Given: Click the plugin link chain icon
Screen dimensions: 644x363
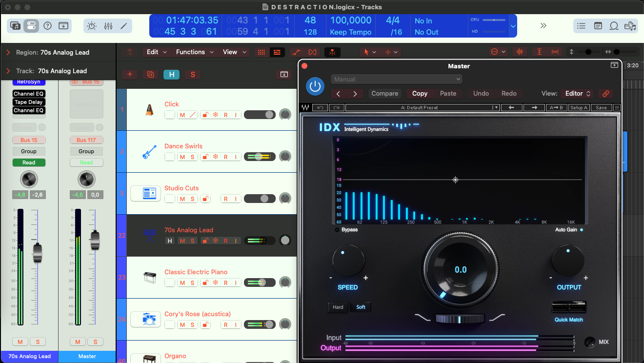Looking at the screenshot, I should 606,94.
